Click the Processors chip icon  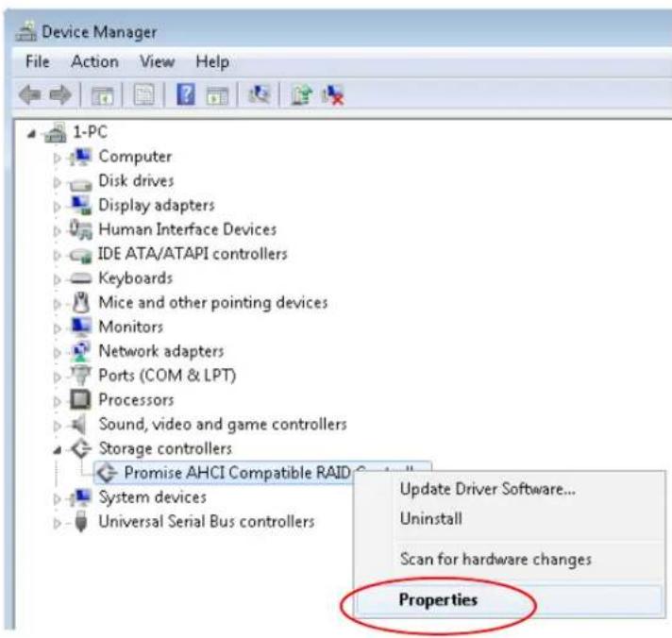coord(80,400)
